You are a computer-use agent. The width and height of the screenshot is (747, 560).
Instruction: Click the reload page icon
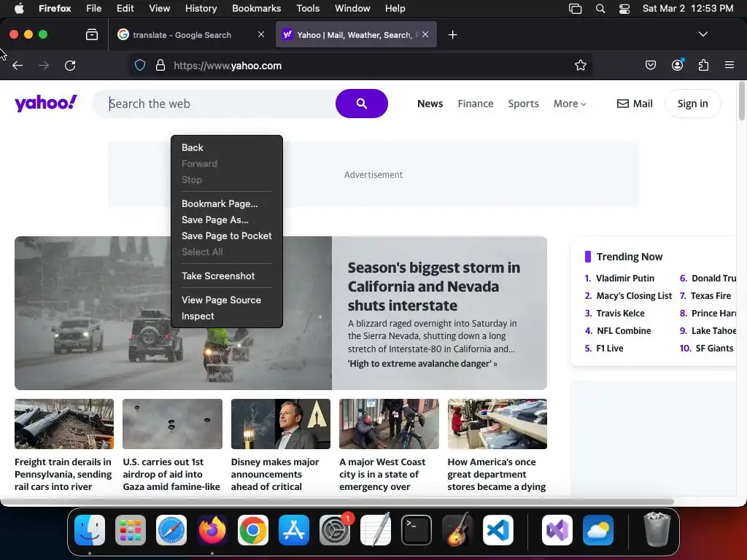click(70, 66)
